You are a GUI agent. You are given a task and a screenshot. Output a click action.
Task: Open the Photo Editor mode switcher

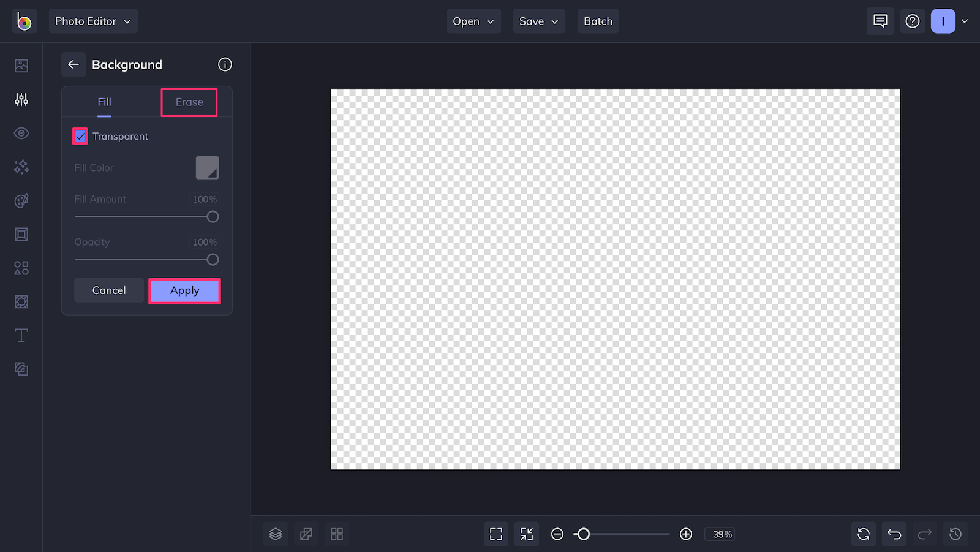pyautogui.click(x=92, y=21)
